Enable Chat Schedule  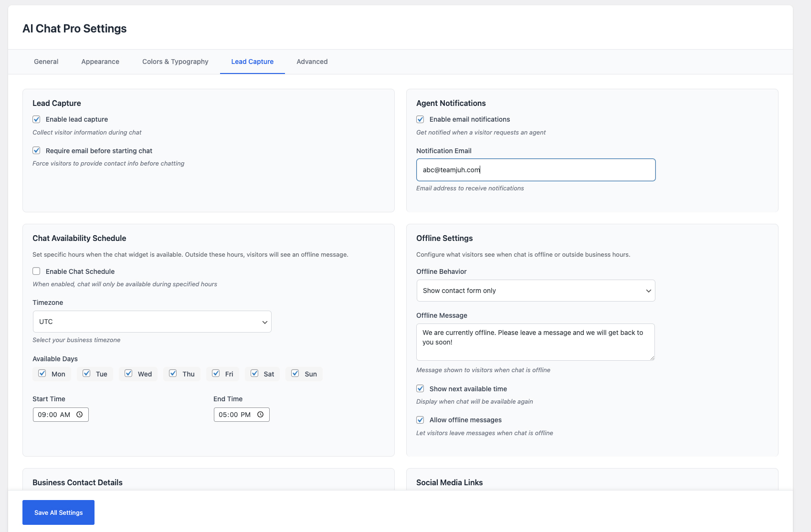coord(36,271)
